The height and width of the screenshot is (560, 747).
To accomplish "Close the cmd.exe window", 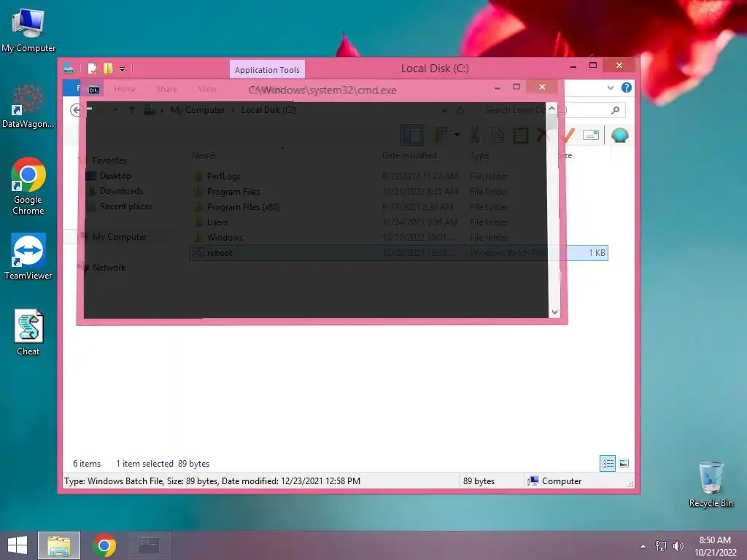I will click(x=542, y=87).
